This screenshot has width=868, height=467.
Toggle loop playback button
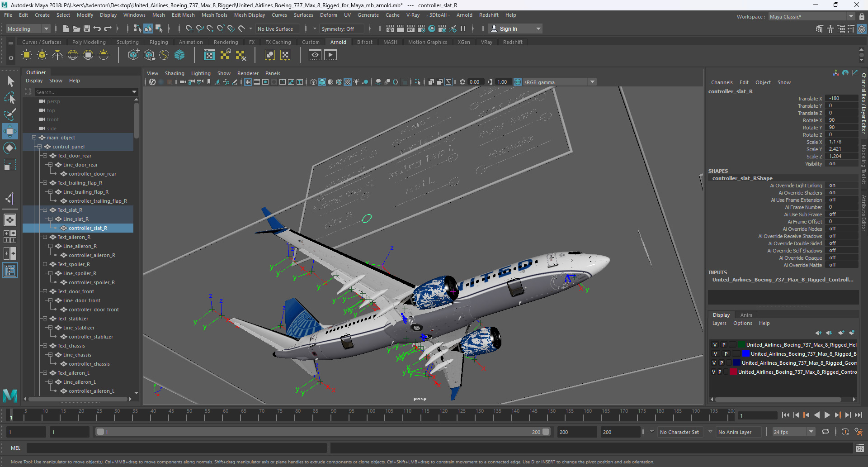826,432
